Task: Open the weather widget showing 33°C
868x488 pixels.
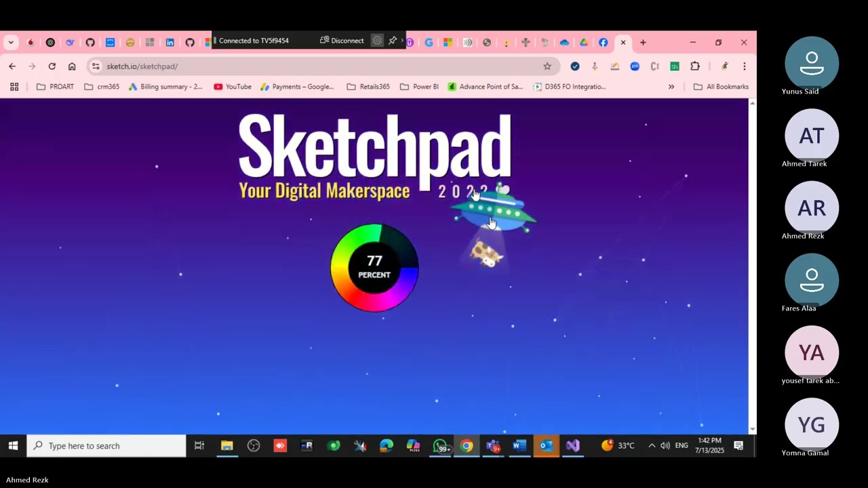Action: click(x=618, y=445)
